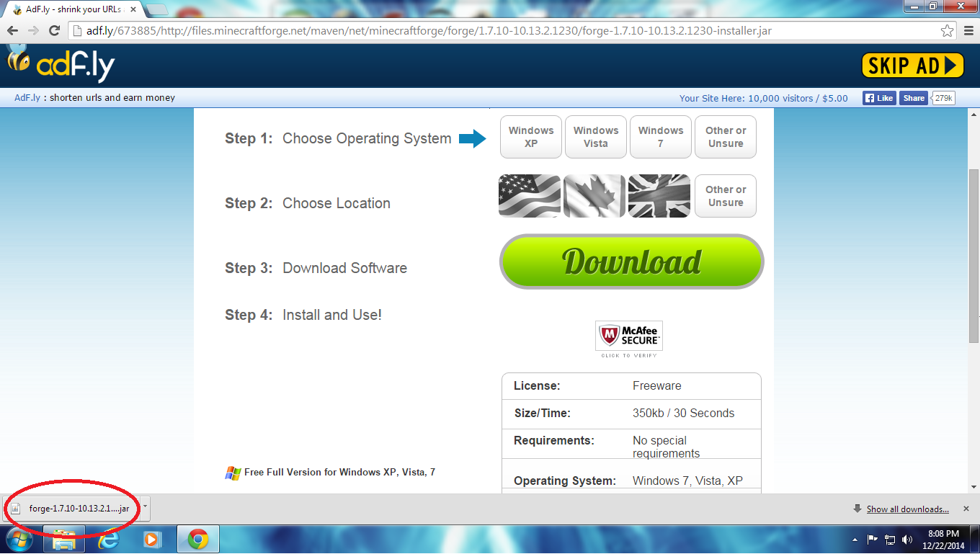Open the Chrome menu
The width and height of the screenshot is (980, 554).
968,30
